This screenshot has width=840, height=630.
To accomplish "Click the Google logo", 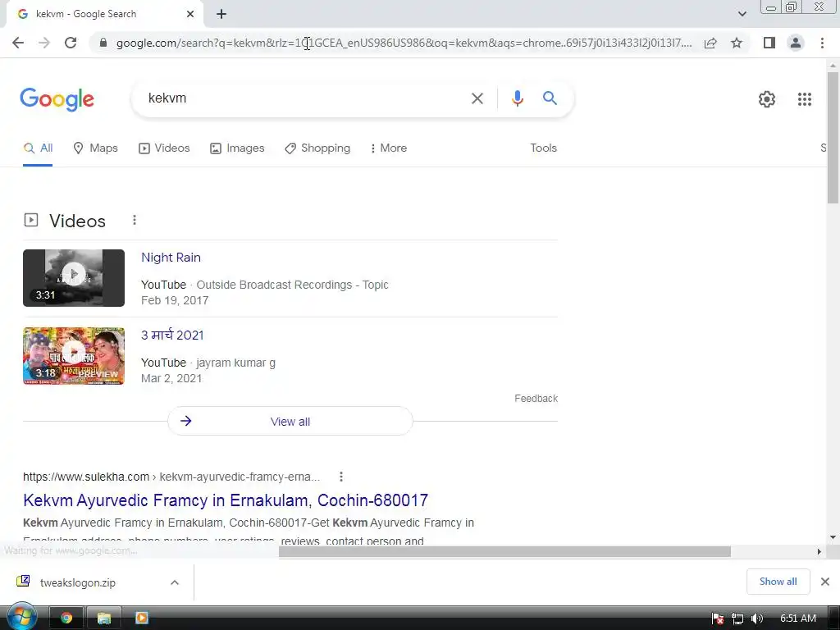I will 57,99.
